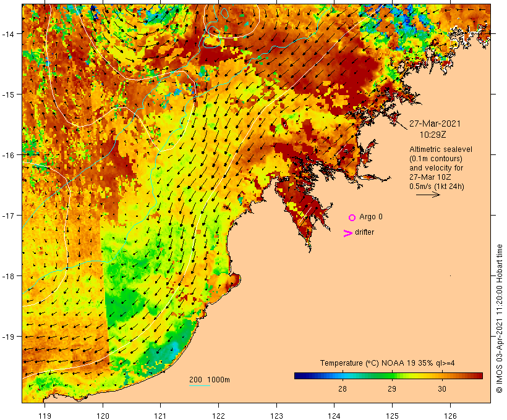This screenshot has height=420, width=507.
Task: Click the 'drifter' legend label
Action: click(364, 232)
